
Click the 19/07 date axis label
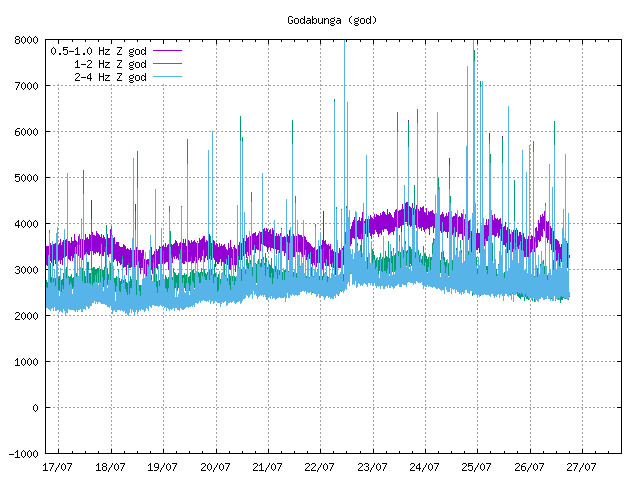pos(162,467)
